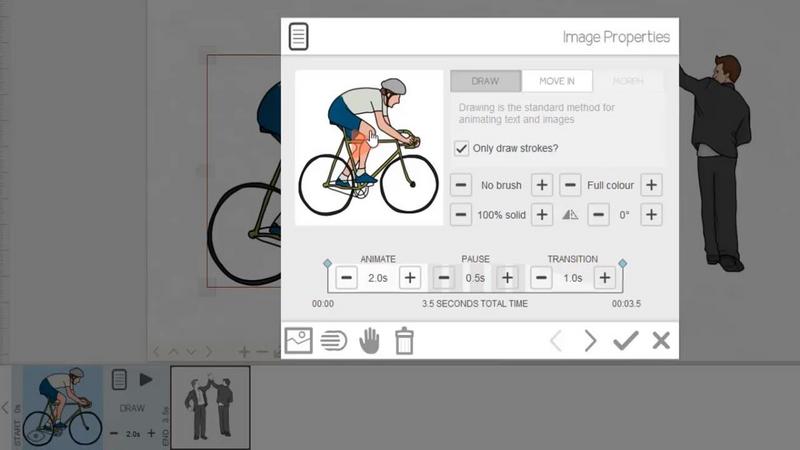
Task: Click the 2.0s animate value
Action: pos(378,278)
